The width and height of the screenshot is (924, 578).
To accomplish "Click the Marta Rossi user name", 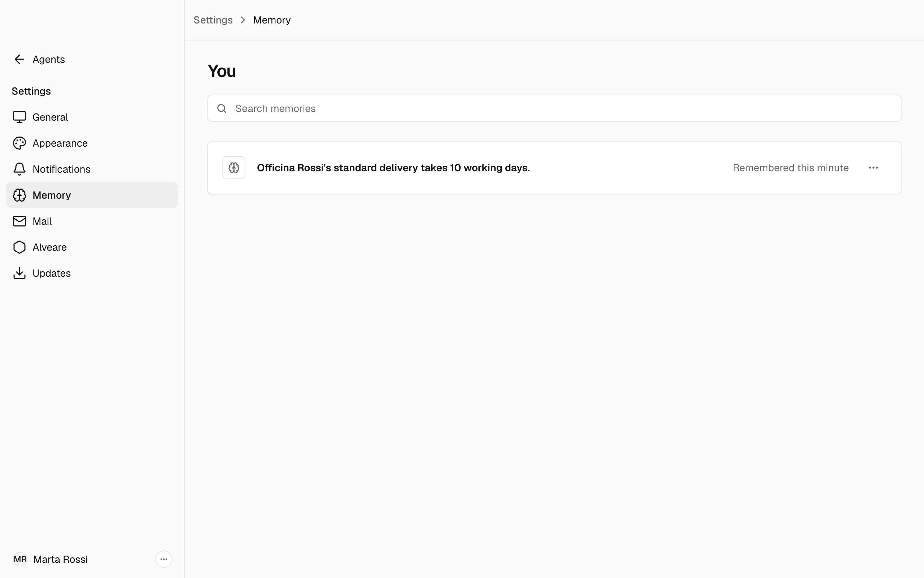I will click(60, 559).
